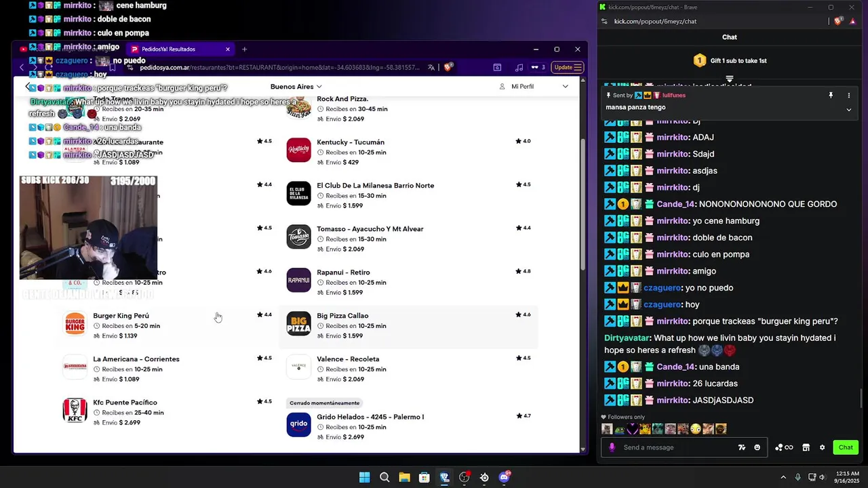Open site settings icon in Kick address bar
This screenshot has height=488, width=868.
(x=605, y=22)
